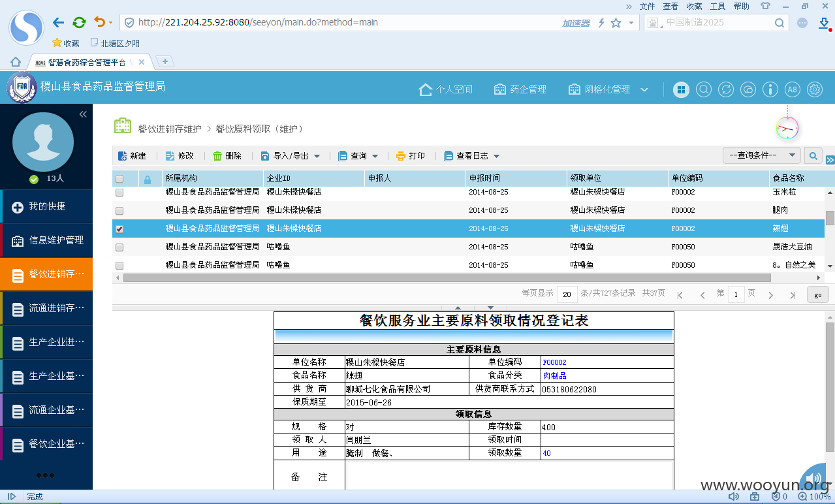Open the browser downloads icon
This screenshot has width=835, height=504.
click(824, 23)
